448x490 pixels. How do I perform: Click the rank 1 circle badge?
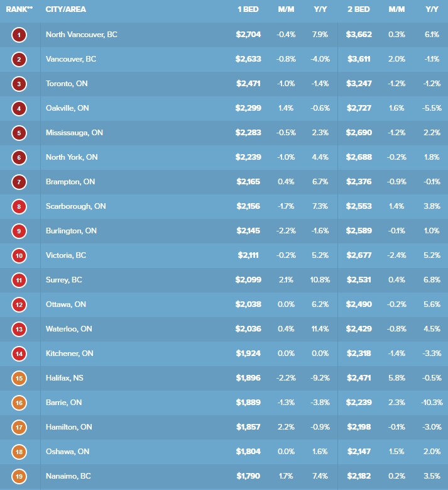[x=19, y=35]
